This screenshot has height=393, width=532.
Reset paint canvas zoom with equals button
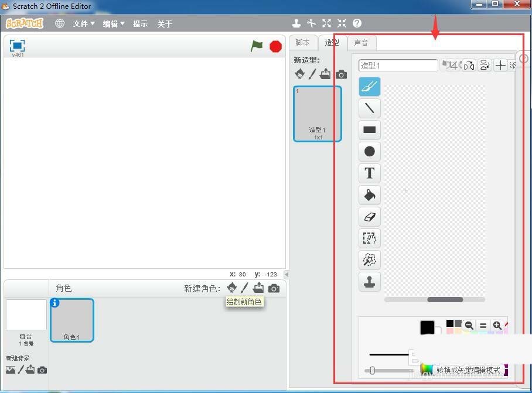(483, 326)
